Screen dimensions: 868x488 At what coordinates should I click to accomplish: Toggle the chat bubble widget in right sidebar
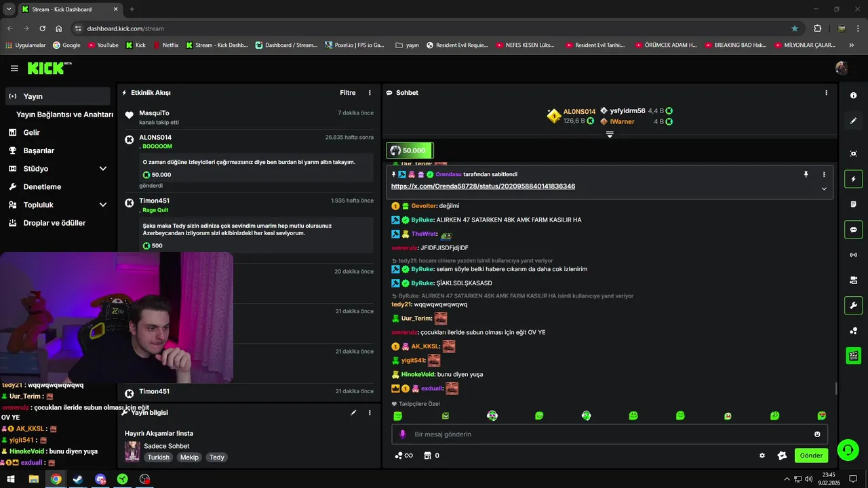[x=853, y=229]
